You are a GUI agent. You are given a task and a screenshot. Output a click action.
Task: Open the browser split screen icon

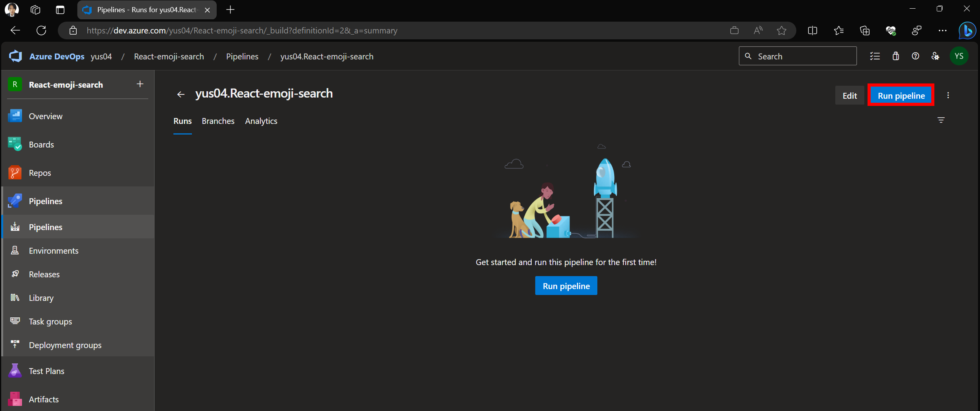click(812, 31)
